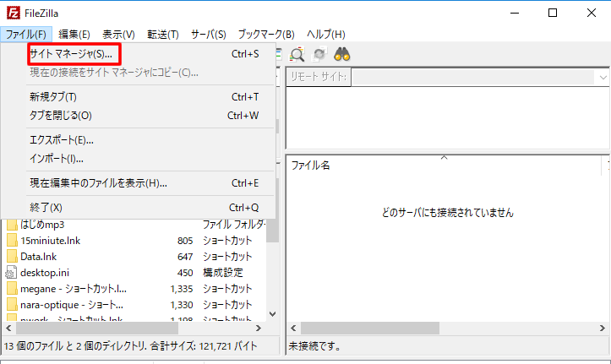
Task: Click the local file list scroll-down arrow
Action: pos(272,314)
